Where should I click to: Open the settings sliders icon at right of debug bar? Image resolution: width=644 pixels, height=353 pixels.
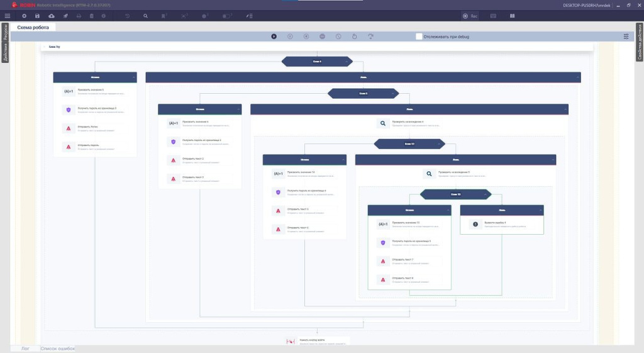(x=626, y=36)
